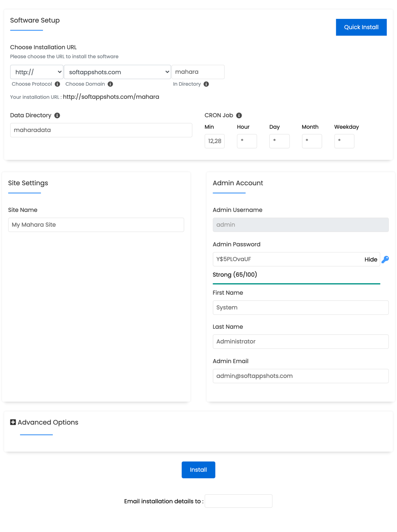Click the First Name field
This screenshot has height=532, width=397.
[x=301, y=308]
